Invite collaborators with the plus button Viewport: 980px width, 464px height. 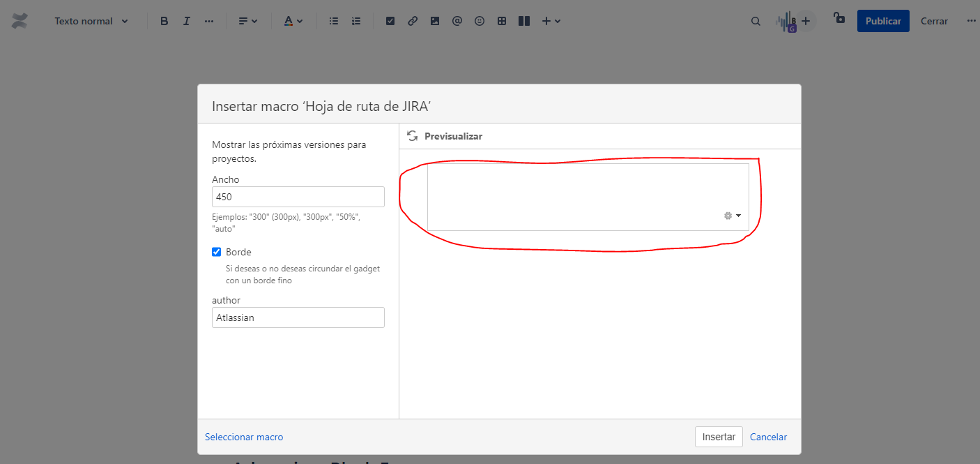806,21
